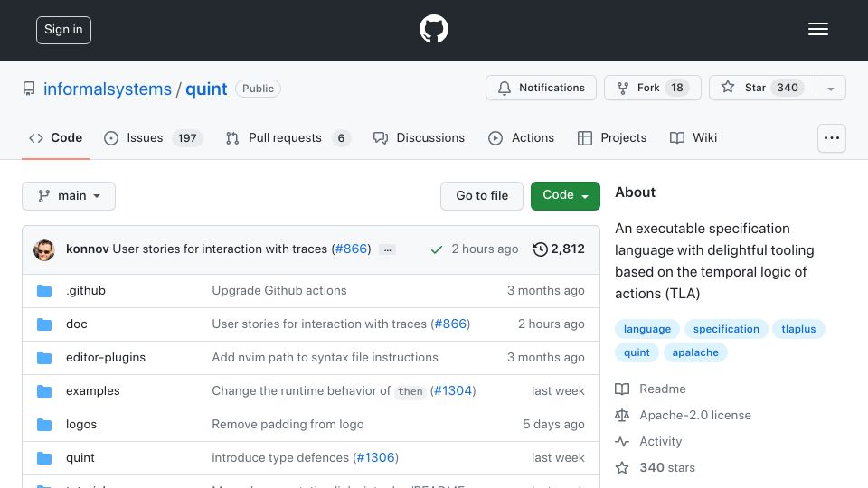Open the quint repository link

click(x=206, y=89)
